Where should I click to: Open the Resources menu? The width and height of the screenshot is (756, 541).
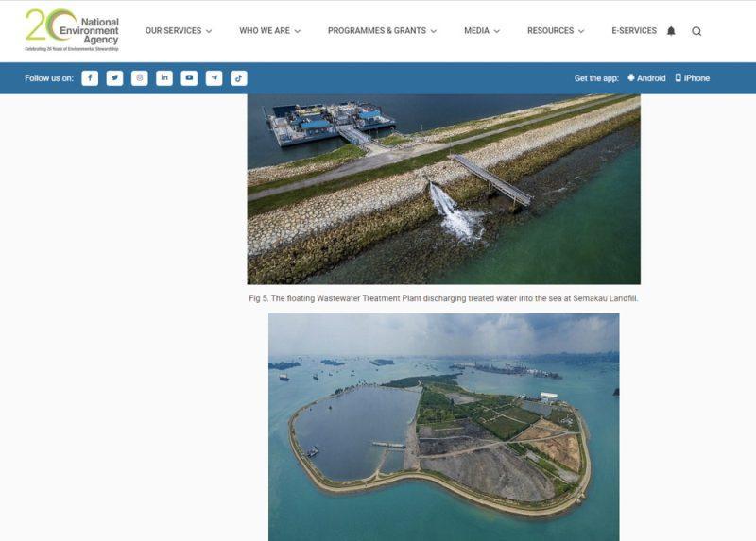pos(556,31)
